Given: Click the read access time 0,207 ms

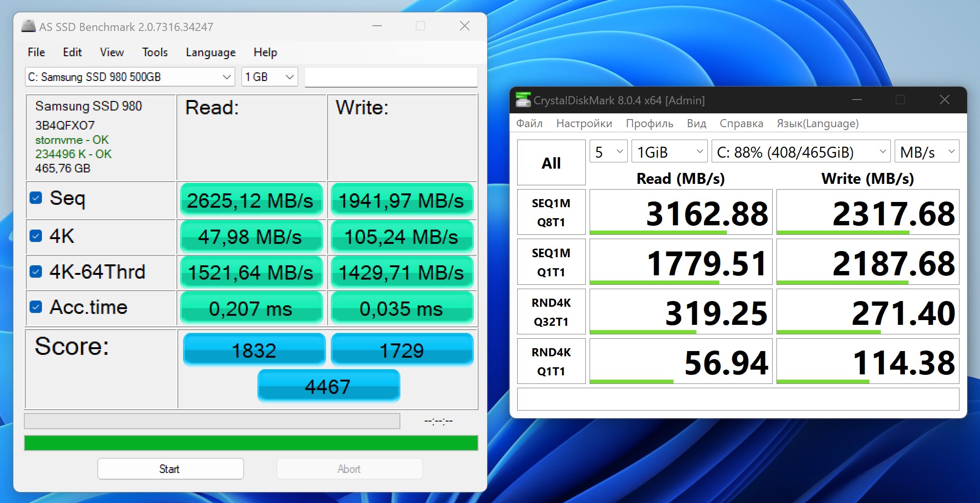Looking at the screenshot, I should [x=251, y=308].
